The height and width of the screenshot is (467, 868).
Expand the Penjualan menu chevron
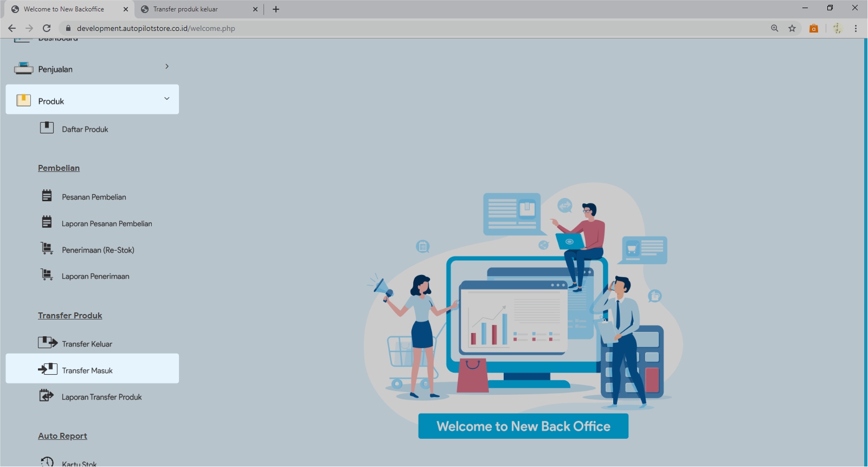pyautogui.click(x=167, y=67)
